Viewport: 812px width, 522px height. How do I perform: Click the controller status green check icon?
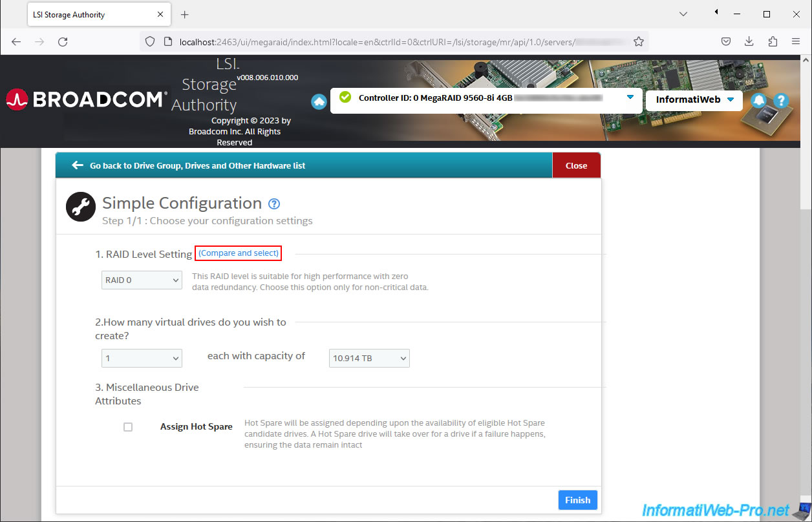click(345, 97)
